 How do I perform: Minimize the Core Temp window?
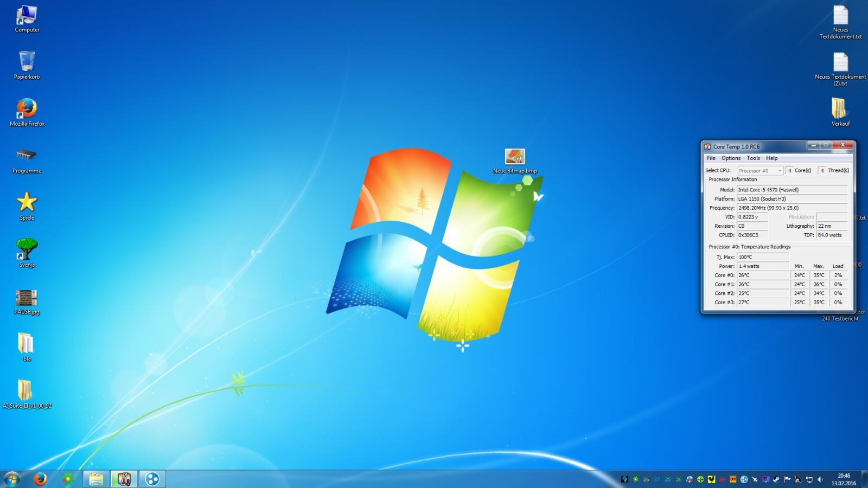coord(813,145)
